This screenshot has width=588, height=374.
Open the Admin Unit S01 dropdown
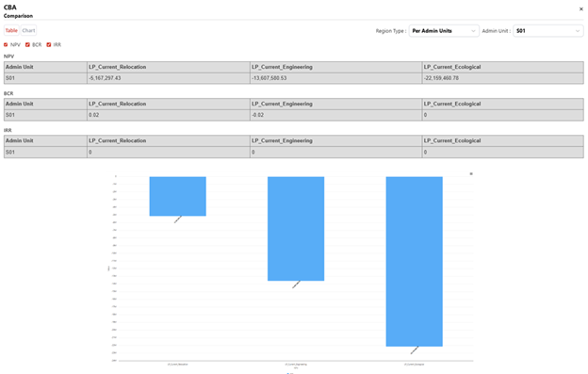[x=547, y=31]
